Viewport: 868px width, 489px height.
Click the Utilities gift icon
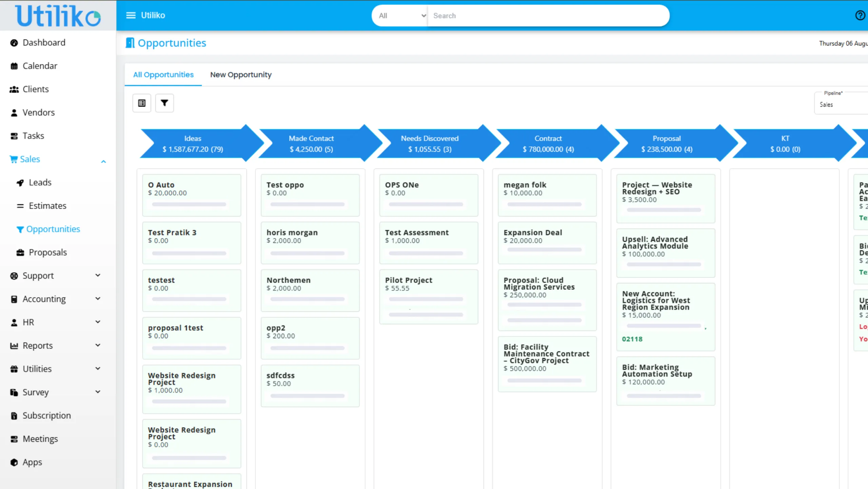coord(14,369)
